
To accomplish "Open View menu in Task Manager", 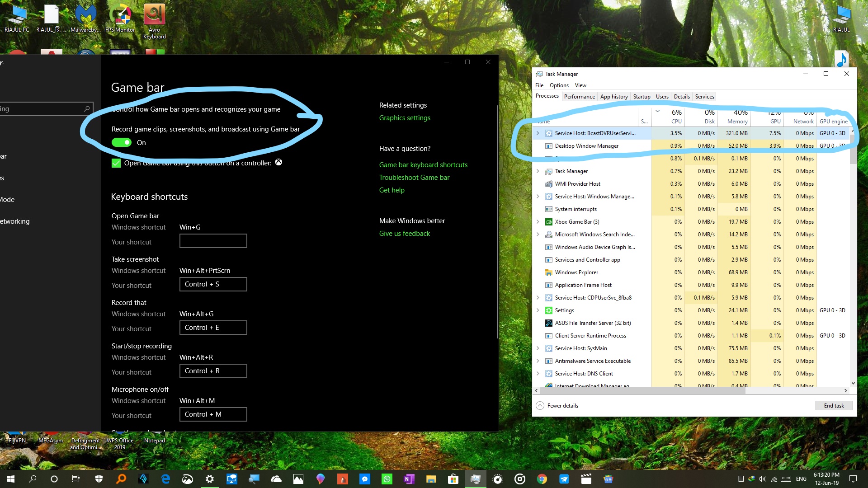I will coord(580,85).
